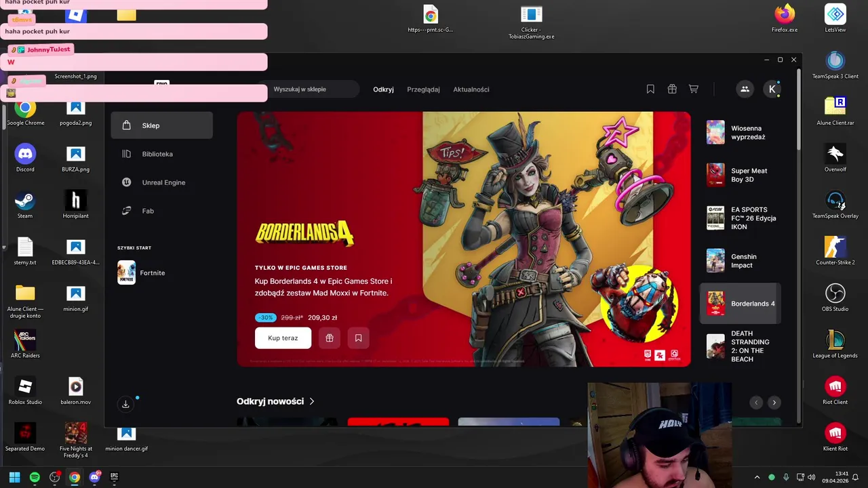This screenshot has height=488, width=868.
Task: Show previous items with left carousel arrow
Action: pos(756,403)
